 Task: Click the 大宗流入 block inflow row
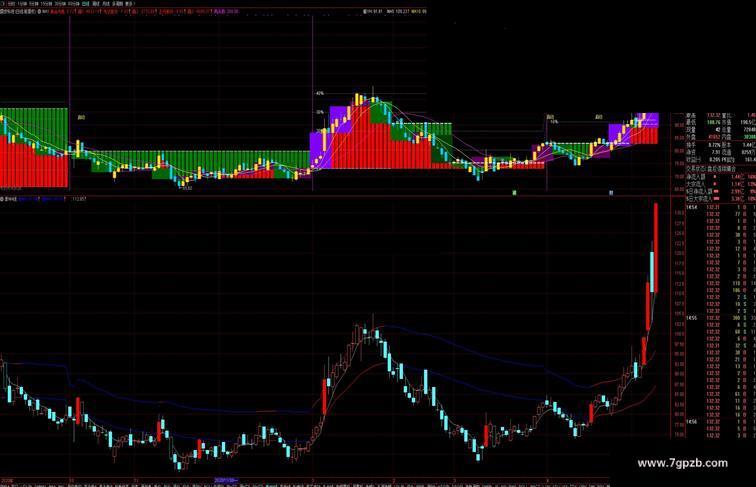(x=721, y=184)
